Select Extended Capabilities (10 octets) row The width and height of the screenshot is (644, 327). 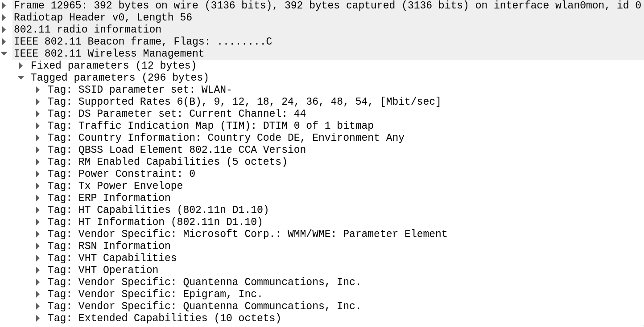tap(322, 319)
